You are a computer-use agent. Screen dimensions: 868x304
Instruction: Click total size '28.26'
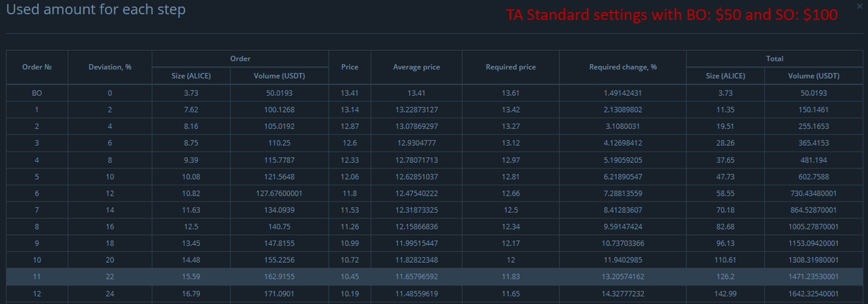click(x=725, y=142)
